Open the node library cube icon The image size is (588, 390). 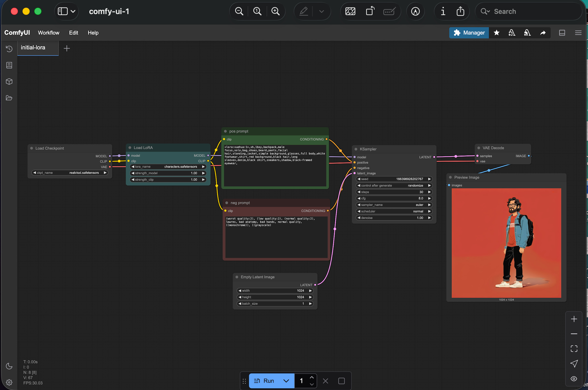point(9,82)
